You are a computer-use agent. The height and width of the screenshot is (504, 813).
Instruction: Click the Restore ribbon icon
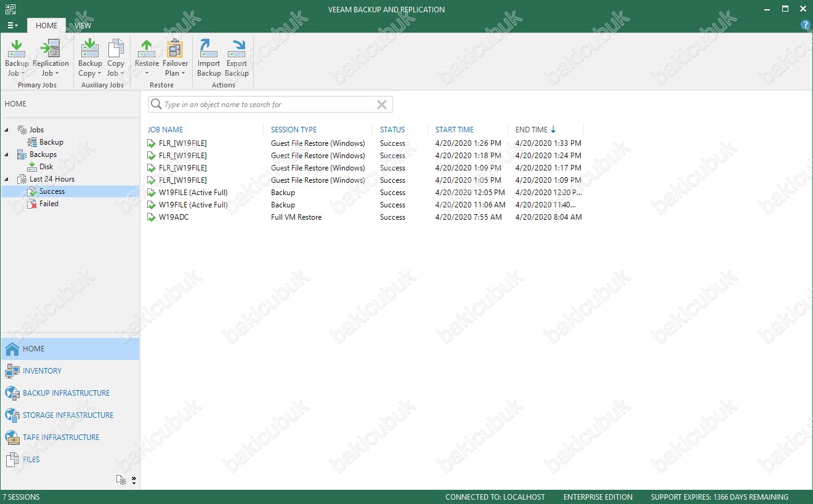[x=147, y=48]
